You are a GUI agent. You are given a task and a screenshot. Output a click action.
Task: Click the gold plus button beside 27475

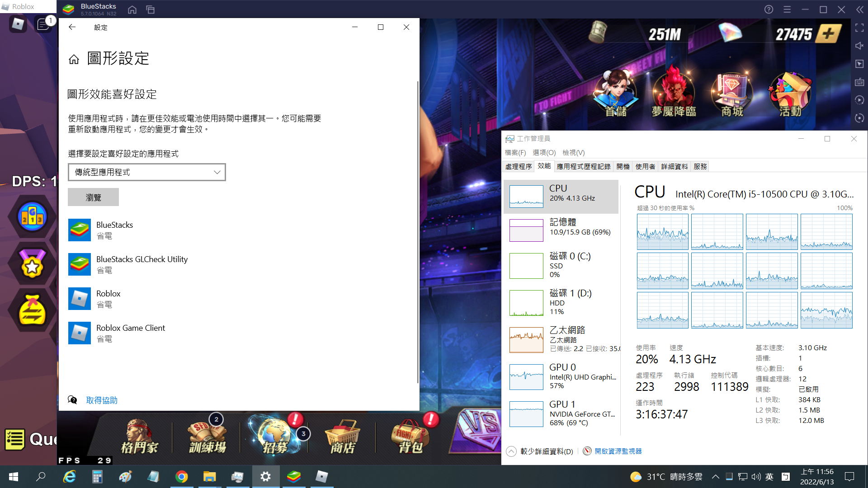pyautogui.click(x=829, y=34)
